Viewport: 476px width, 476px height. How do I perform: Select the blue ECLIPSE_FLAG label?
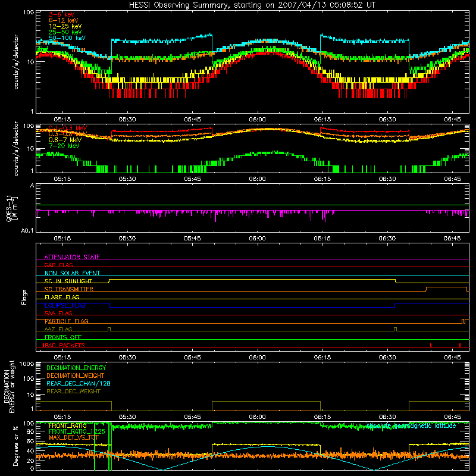(65, 305)
